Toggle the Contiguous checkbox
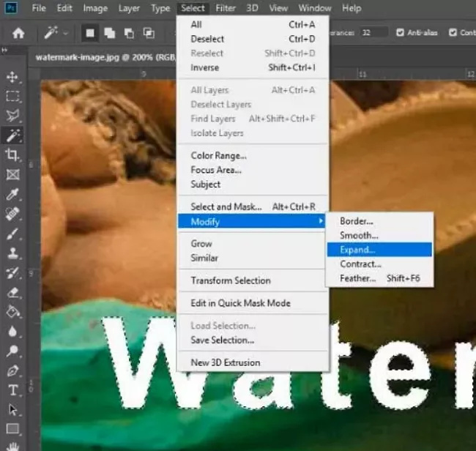This screenshot has height=451, width=476. tap(453, 33)
